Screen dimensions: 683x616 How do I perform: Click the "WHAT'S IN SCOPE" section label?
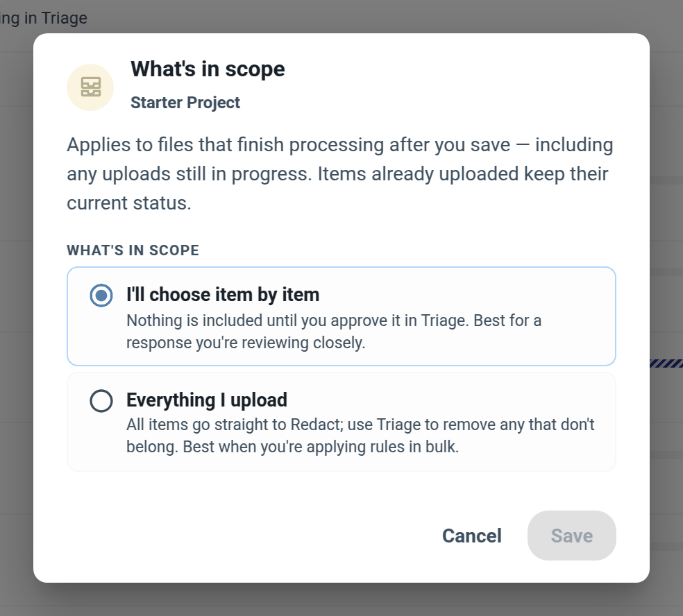[x=133, y=250]
